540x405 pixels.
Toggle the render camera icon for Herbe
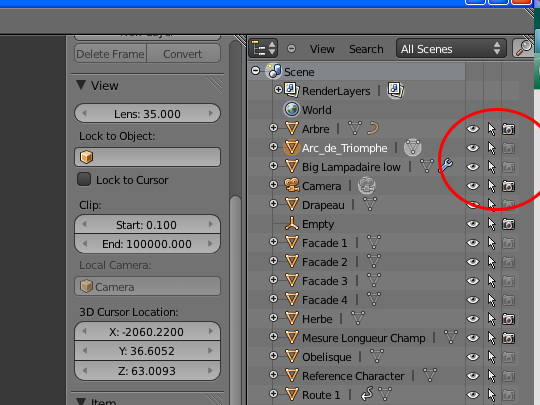[508, 319]
